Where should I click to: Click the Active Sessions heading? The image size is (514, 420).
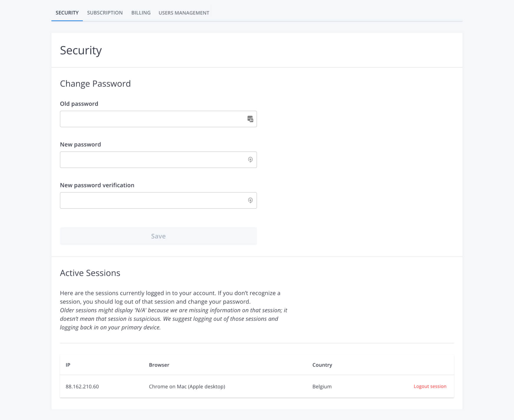point(90,273)
